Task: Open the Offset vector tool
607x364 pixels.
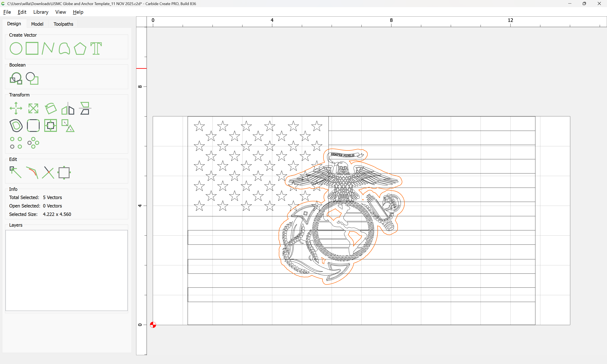Action: click(16, 126)
